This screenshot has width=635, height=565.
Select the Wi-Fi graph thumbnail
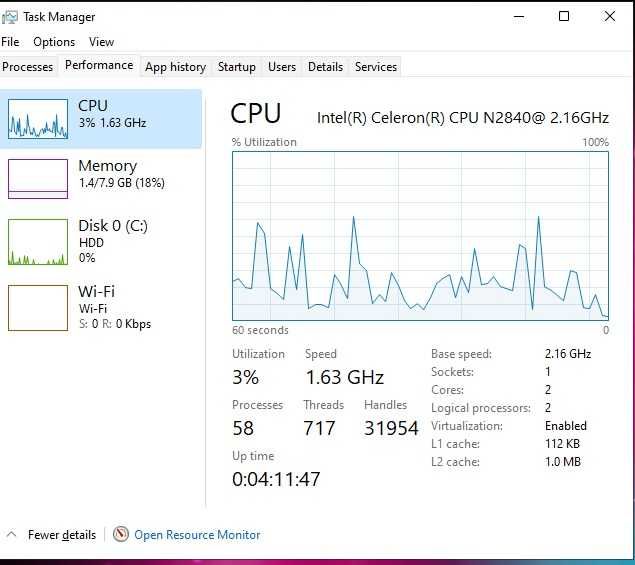coord(38,307)
